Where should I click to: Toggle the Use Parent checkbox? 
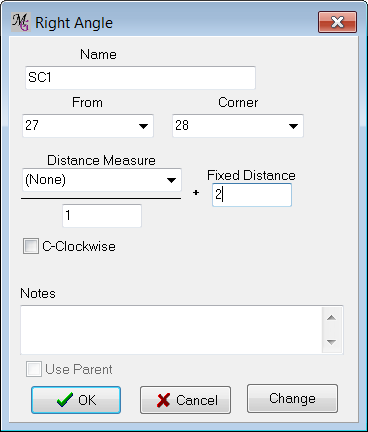34,369
